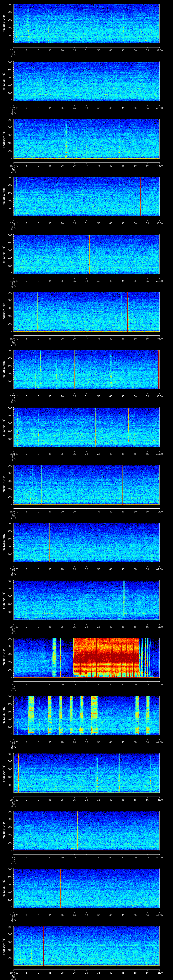Screen dimensions: 173x980
Task: Click the spectrogram panel starting at 6:32:00
Action: [86, 81]
